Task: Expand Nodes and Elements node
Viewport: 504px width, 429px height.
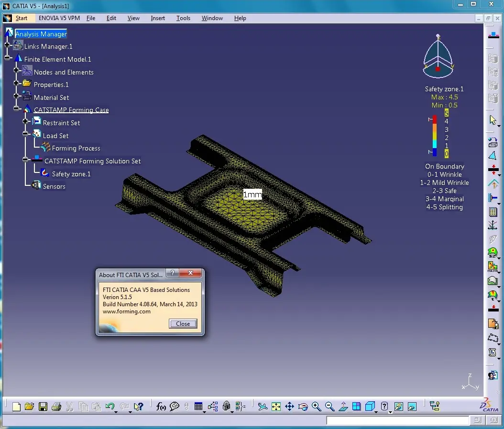Action: pos(16,70)
